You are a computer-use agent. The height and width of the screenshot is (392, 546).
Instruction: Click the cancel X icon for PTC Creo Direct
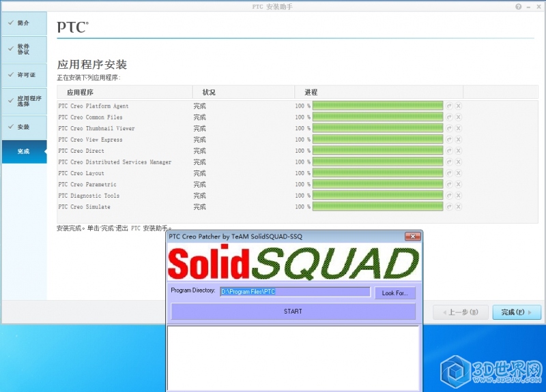click(458, 151)
